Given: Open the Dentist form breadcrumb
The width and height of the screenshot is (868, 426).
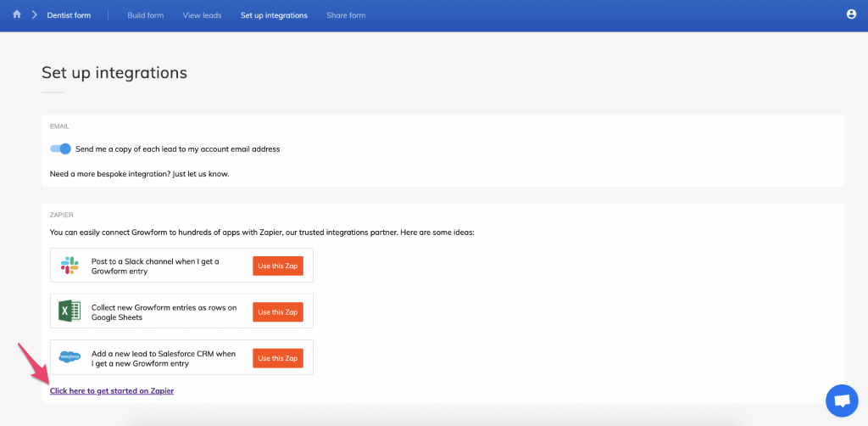Looking at the screenshot, I should [69, 15].
